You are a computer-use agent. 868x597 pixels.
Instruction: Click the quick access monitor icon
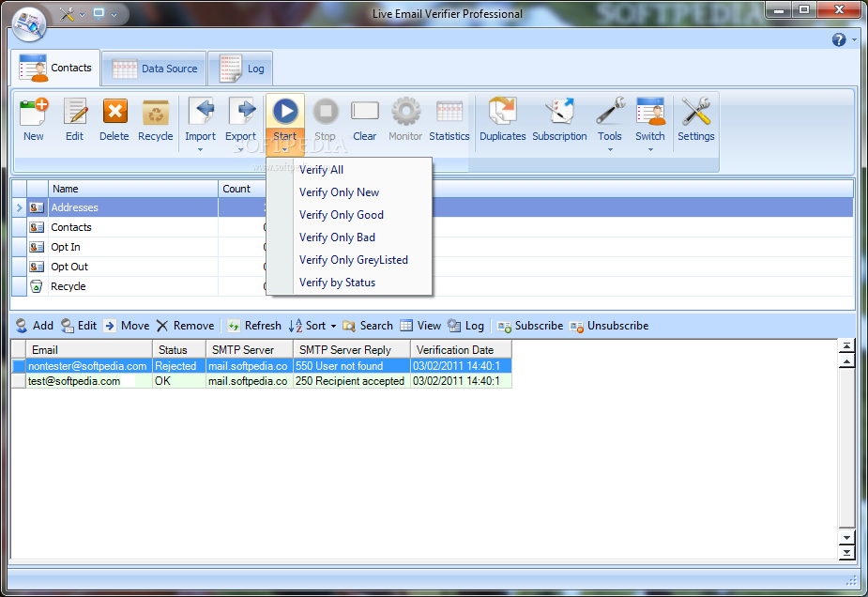point(99,13)
